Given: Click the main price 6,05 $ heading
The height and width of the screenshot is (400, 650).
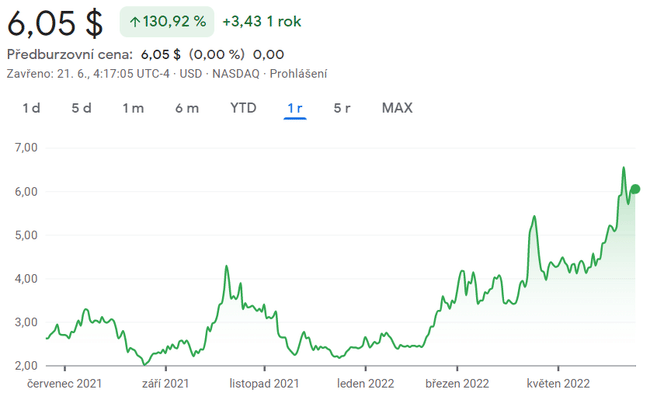Looking at the screenshot, I should tap(56, 23).
